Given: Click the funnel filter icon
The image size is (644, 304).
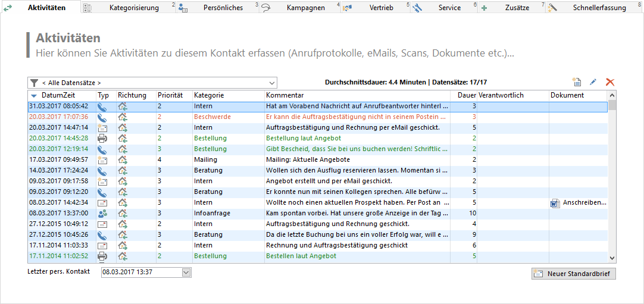Looking at the screenshot, I should point(34,83).
